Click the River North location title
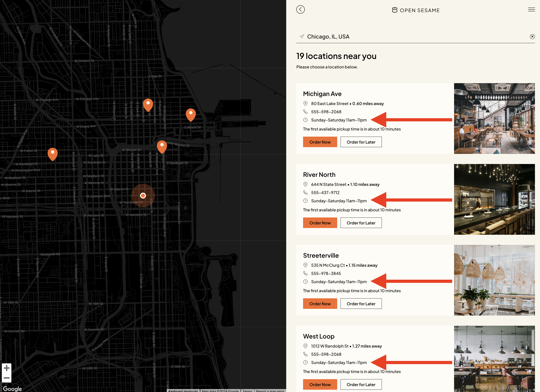Viewport: 540px width, 392px height. click(319, 175)
